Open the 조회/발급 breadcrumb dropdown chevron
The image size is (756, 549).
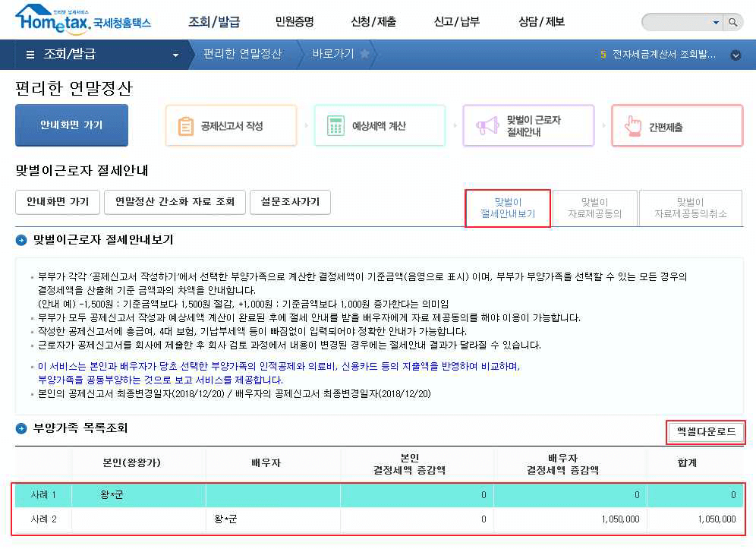click(174, 55)
